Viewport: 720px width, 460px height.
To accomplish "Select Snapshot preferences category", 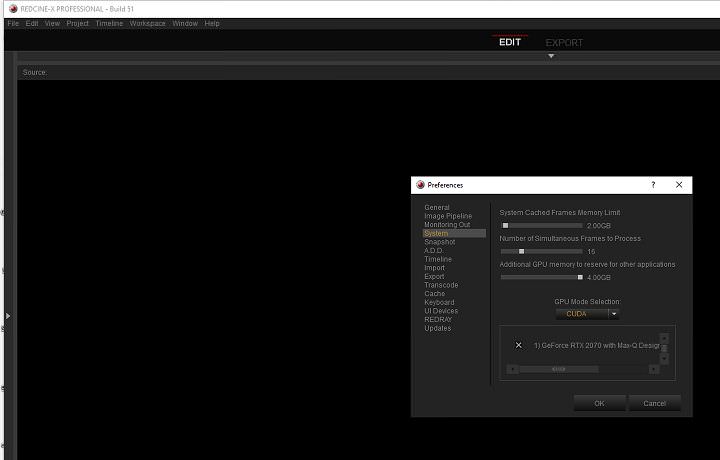I will tap(439, 242).
